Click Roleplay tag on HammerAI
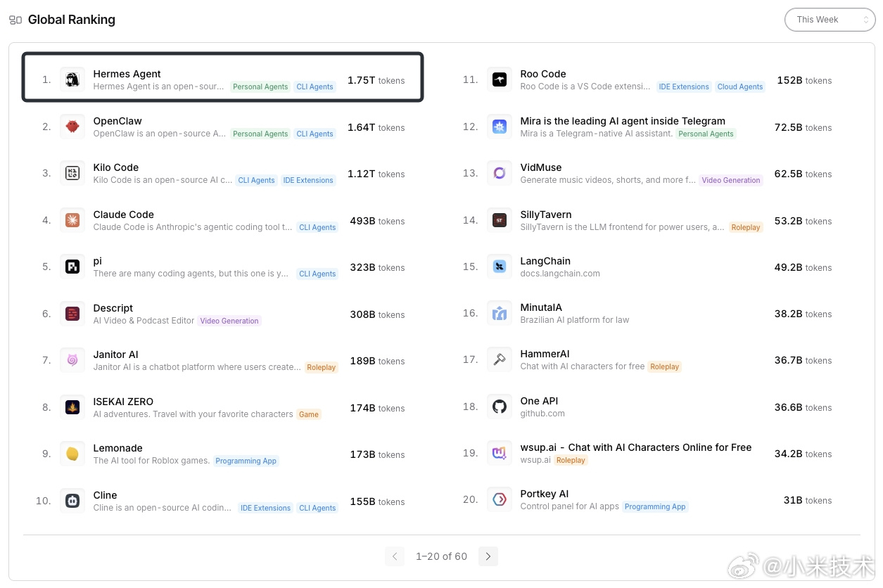 (x=665, y=367)
